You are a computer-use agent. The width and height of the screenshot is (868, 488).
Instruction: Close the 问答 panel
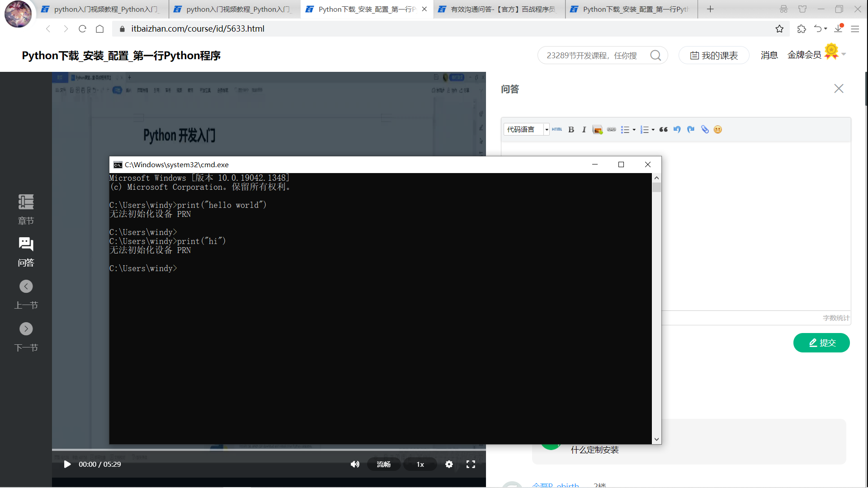pyautogui.click(x=839, y=89)
